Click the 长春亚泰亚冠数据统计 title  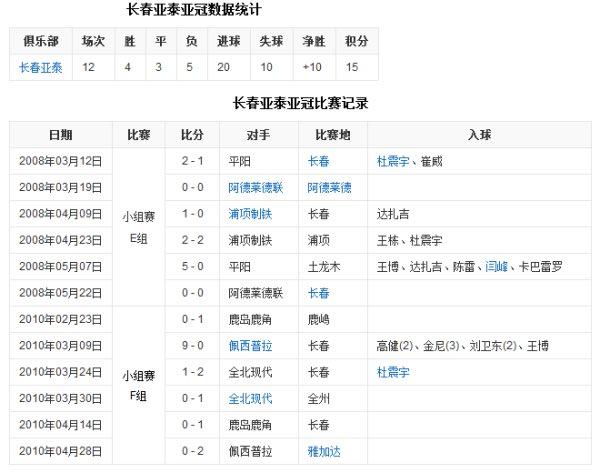[194, 10]
